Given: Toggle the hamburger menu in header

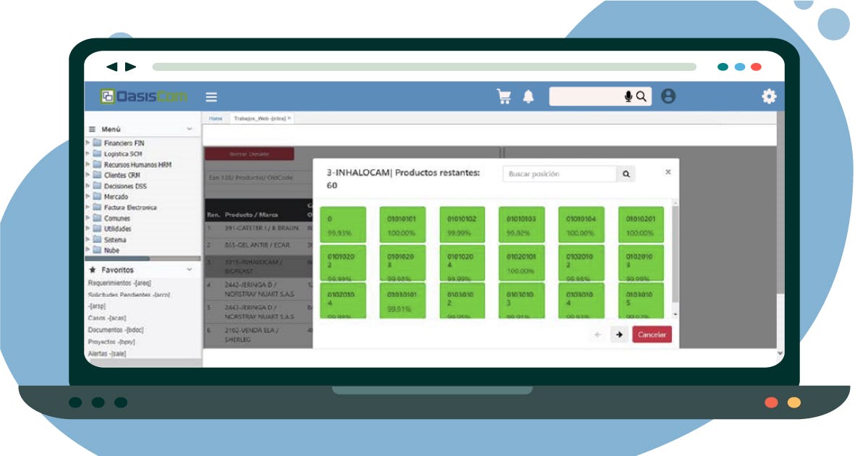Looking at the screenshot, I should tap(211, 96).
